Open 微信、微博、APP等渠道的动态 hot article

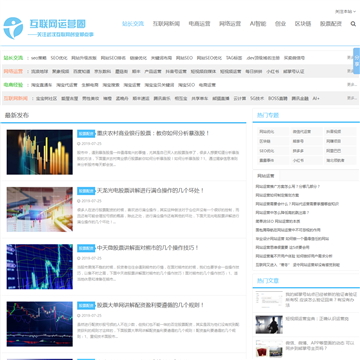[320, 345]
